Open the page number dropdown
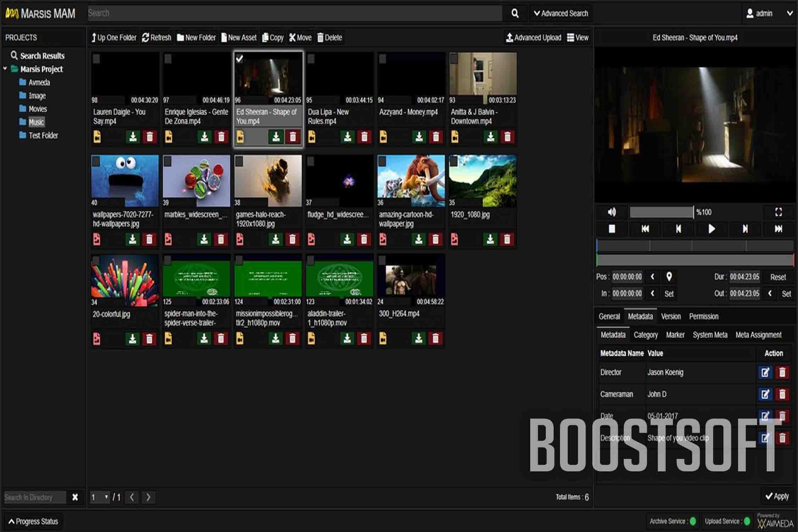Viewport: 798px width, 532px height. click(100, 497)
